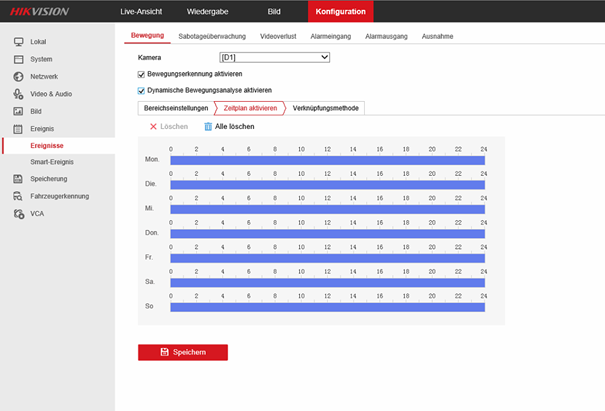The image size is (605, 411).
Task: Select the Monday blue schedule bar
Action: 327,158
